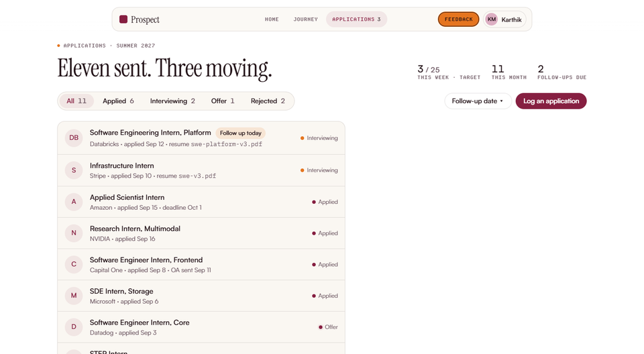Filter by Interviewing 2
Screen dimensions: 644x354
[172, 101]
